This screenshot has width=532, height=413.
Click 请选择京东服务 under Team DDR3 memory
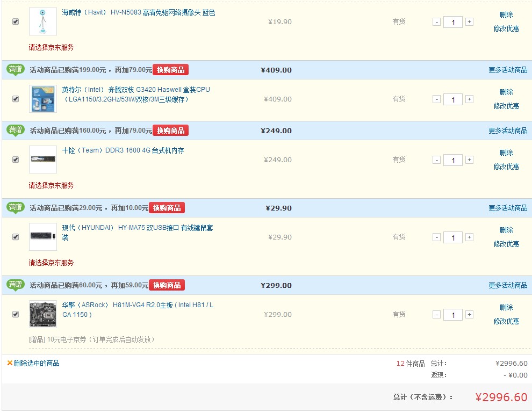[51, 185]
